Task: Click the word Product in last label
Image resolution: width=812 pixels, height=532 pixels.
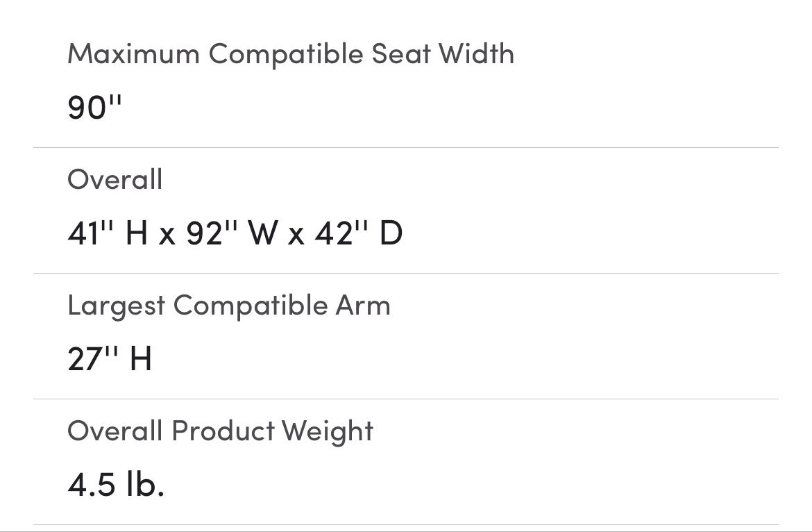Action: click(223, 431)
